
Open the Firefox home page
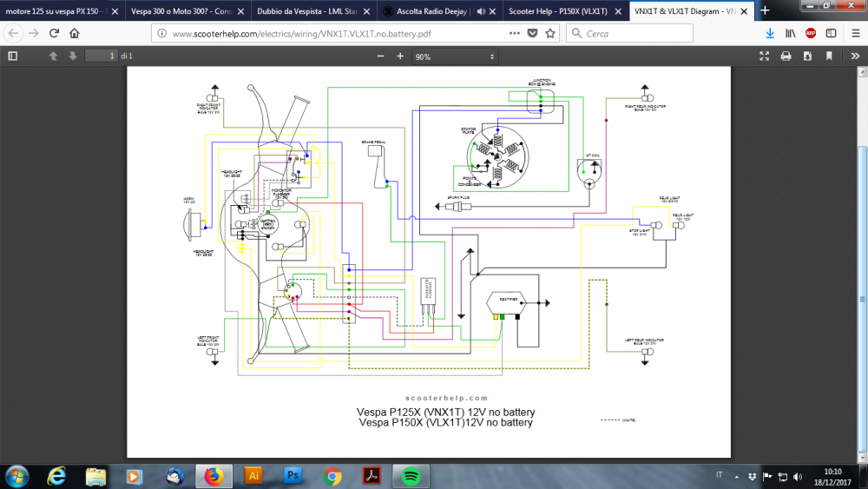point(74,33)
